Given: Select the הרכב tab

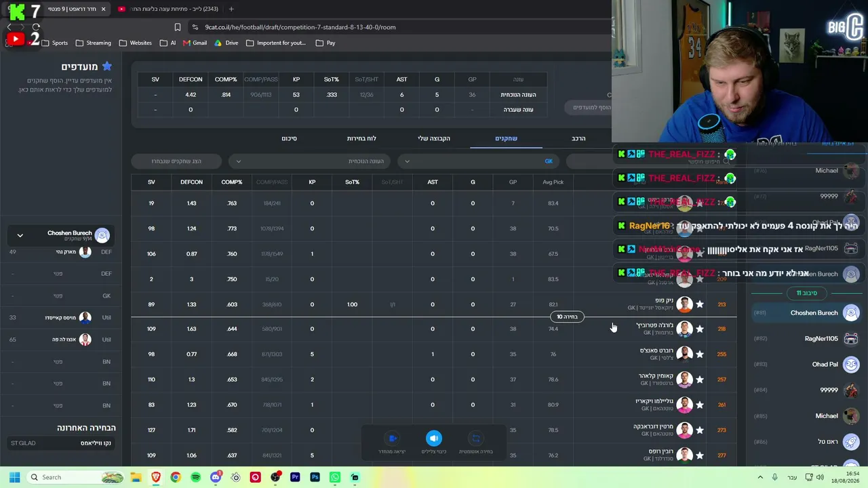Looking at the screenshot, I should pos(578,138).
